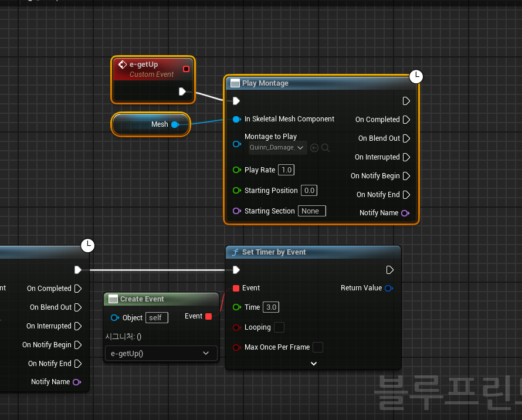Click the On Completed pin of the left montage node
522x420 pixels.
click(78, 289)
